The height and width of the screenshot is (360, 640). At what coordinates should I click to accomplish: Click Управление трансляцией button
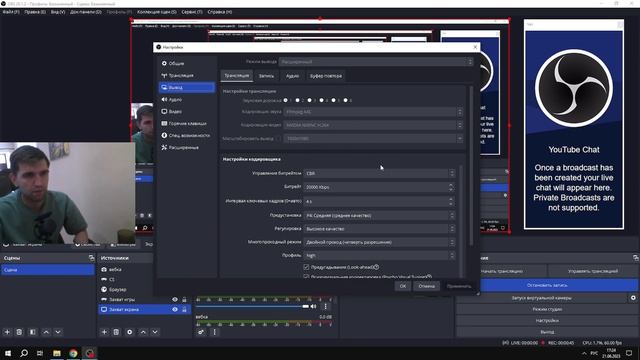coord(593,271)
